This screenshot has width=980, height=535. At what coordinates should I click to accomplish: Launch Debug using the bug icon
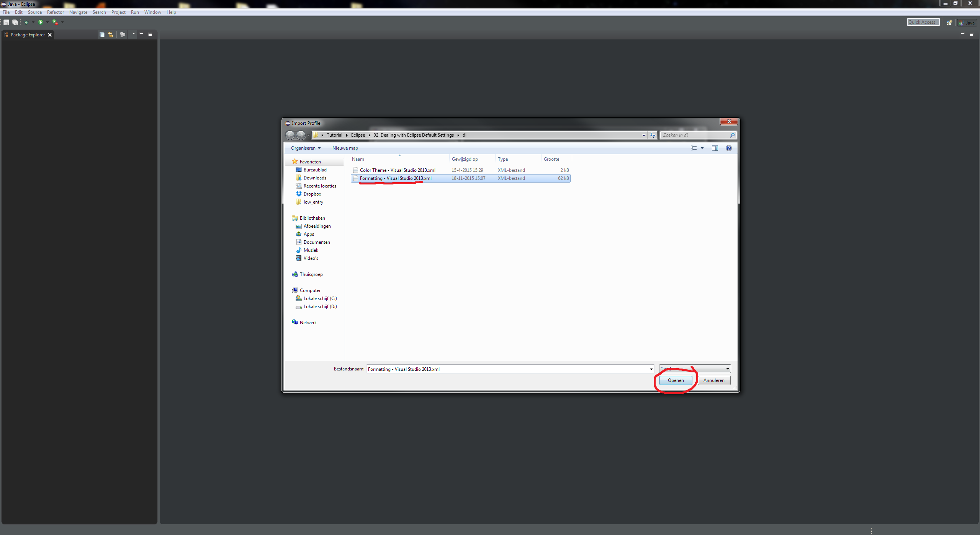click(26, 22)
